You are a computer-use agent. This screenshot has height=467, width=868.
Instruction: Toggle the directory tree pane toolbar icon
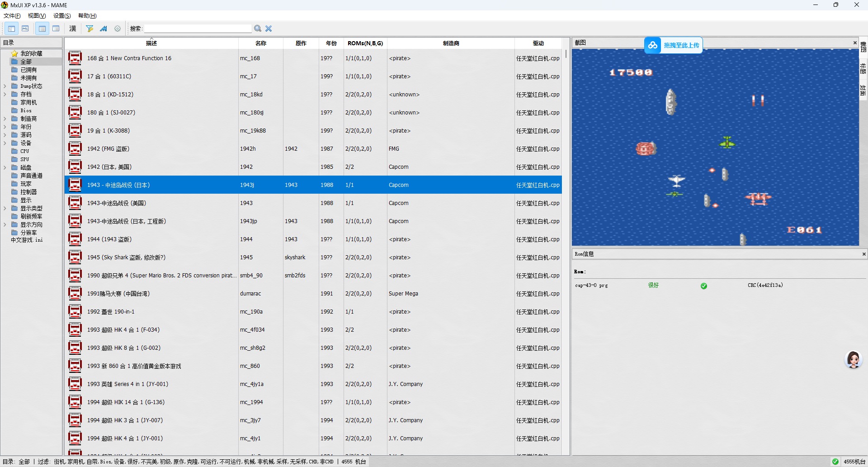click(x=11, y=29)
